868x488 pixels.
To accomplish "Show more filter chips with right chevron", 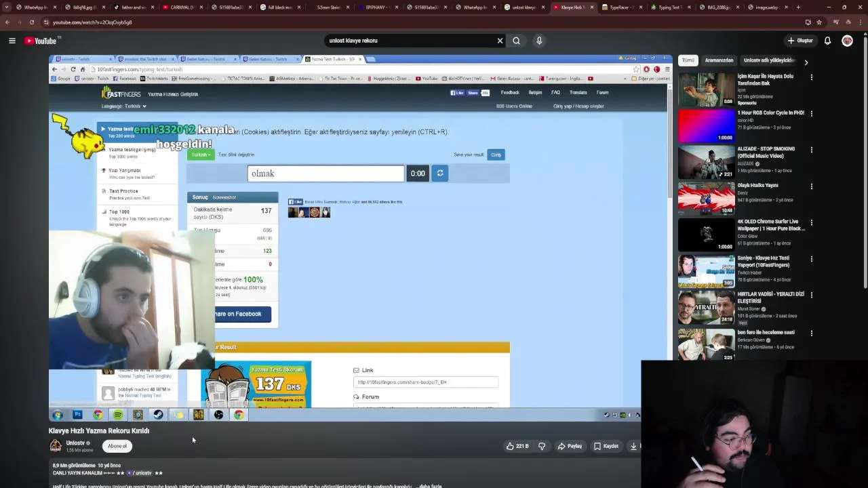I will [x=806, y=62].
